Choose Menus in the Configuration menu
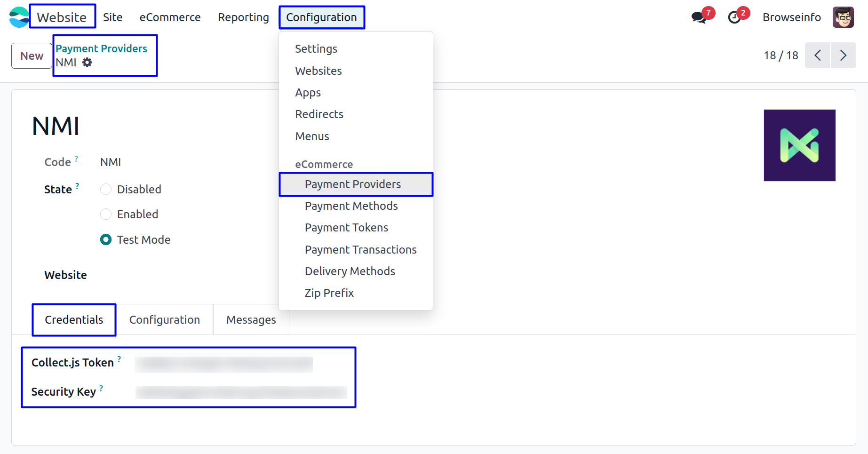Image resolution: width=868 pixels, height=454 pixels. pyautogui.click(x=312, y=136)
